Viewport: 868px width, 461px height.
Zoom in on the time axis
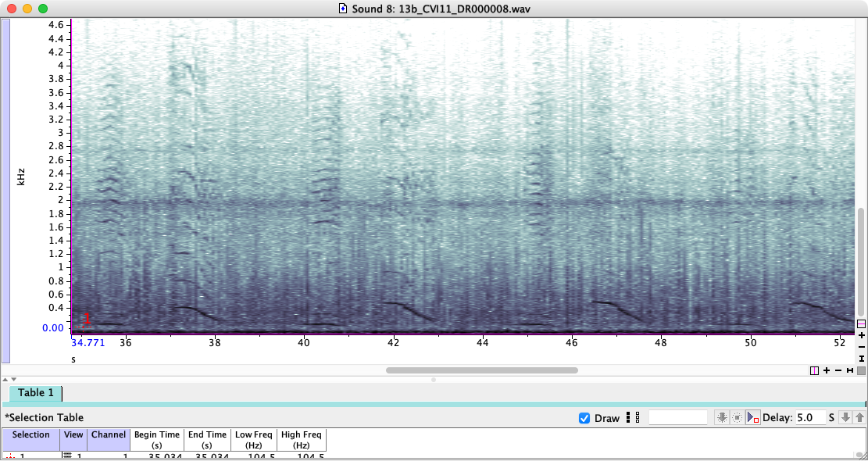pyautogui.click(x=827, y=370)
